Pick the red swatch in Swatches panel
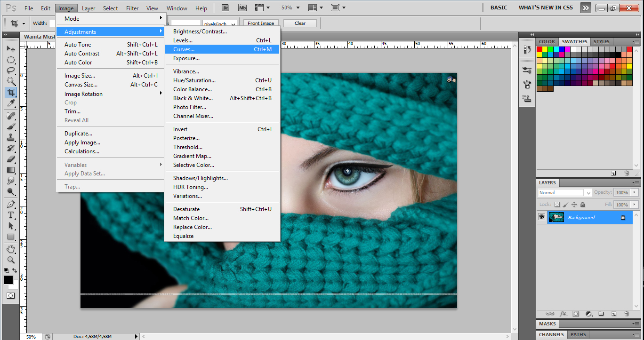Image resolution: width=644 pixels, height=340 pixels. [539, 49]
